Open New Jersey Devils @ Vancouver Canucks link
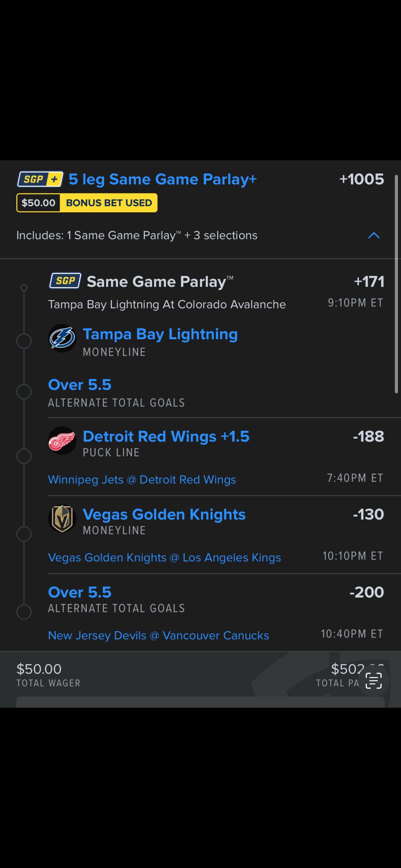The image size is (401, 868). coord(158,635)
